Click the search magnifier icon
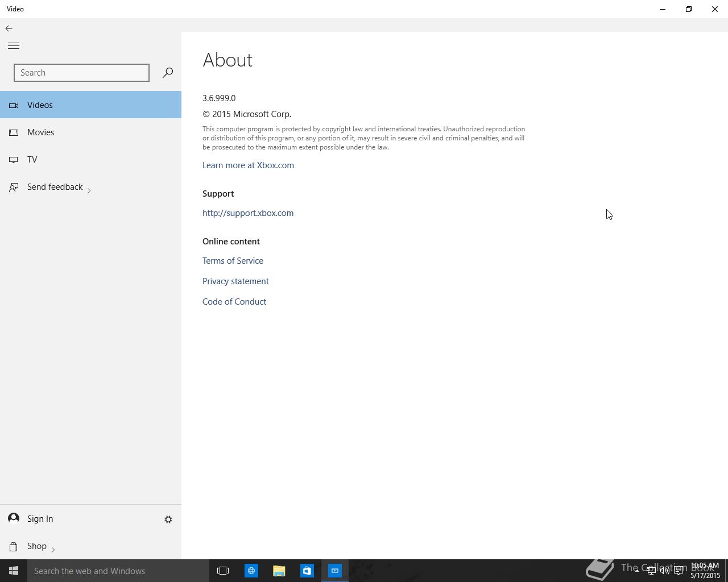This screenshot has width=728, height=582. 167,73
